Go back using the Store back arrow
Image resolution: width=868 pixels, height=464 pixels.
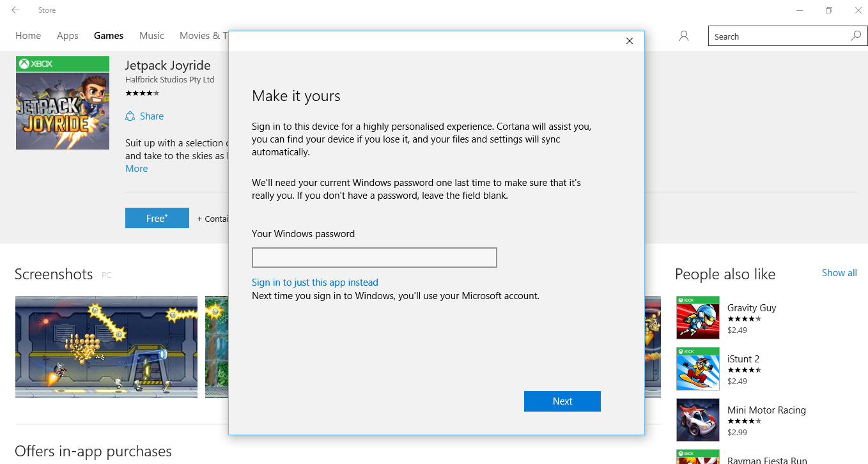pyautogui.click(x=15, y=10)
